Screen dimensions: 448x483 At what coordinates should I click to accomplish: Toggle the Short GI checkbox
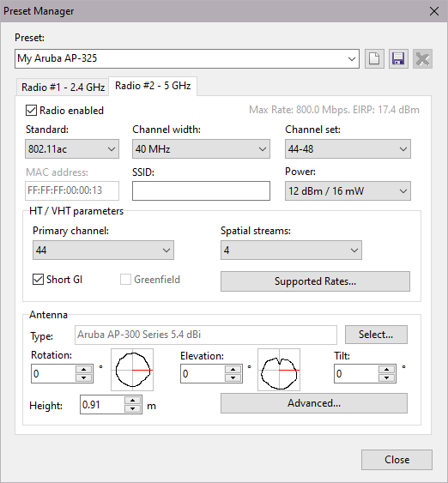click(38, 280)
